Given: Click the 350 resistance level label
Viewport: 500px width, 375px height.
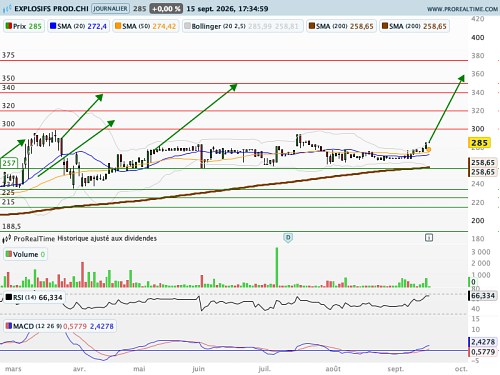Looking at the screenshot, I should pos(8,78).
